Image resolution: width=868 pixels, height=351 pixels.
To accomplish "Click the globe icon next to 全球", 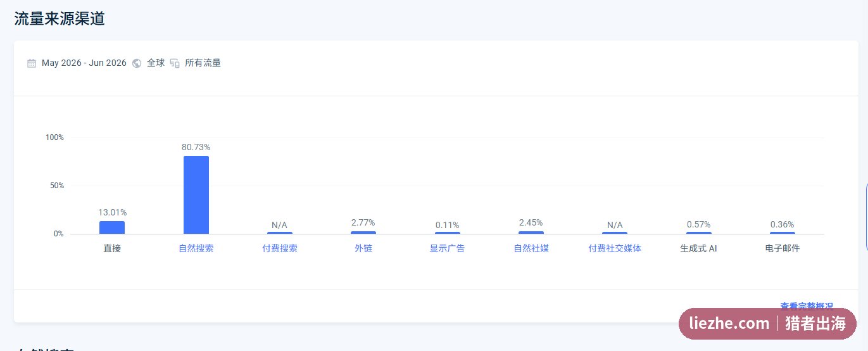I will pyautogui.click(x=137, y=63).
